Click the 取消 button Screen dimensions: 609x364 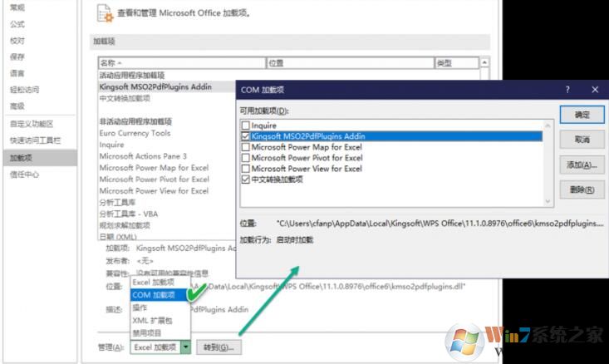click(x=582, y=140)
